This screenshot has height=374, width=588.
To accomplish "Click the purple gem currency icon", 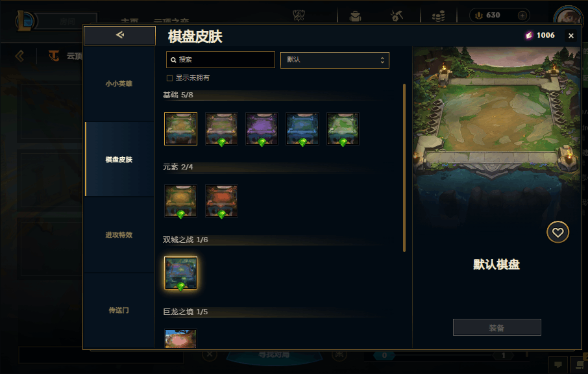I will 529,35.
